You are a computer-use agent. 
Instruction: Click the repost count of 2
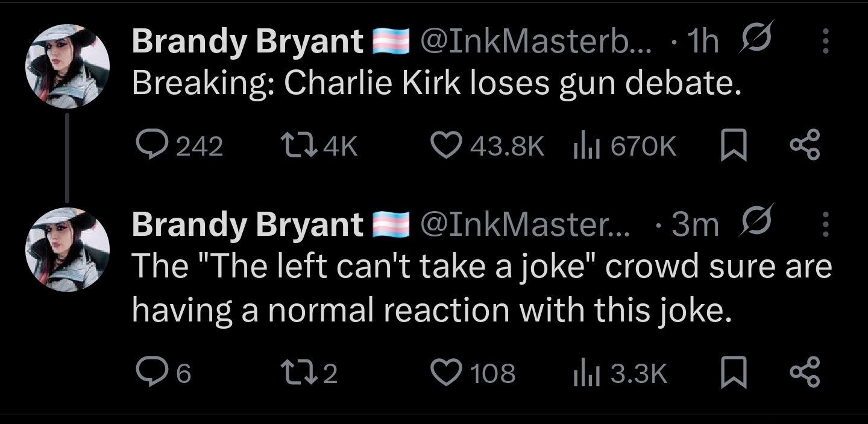(x=330, y=373)
